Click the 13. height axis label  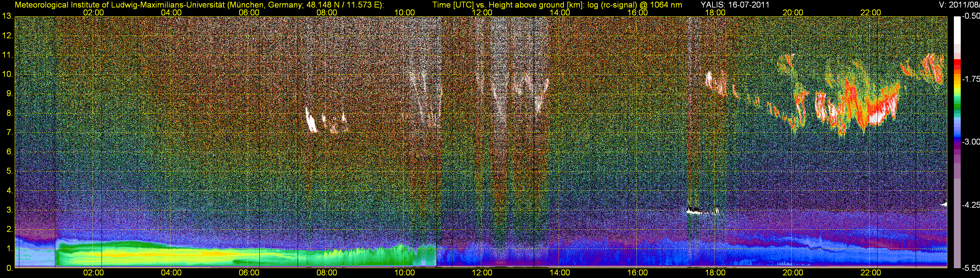(x=8, y=16)
